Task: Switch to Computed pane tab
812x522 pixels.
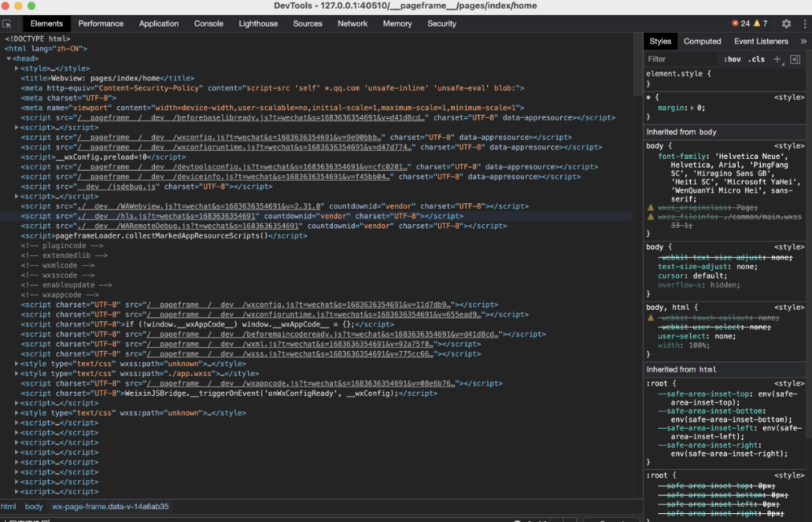Action: [x=702, y=41]
